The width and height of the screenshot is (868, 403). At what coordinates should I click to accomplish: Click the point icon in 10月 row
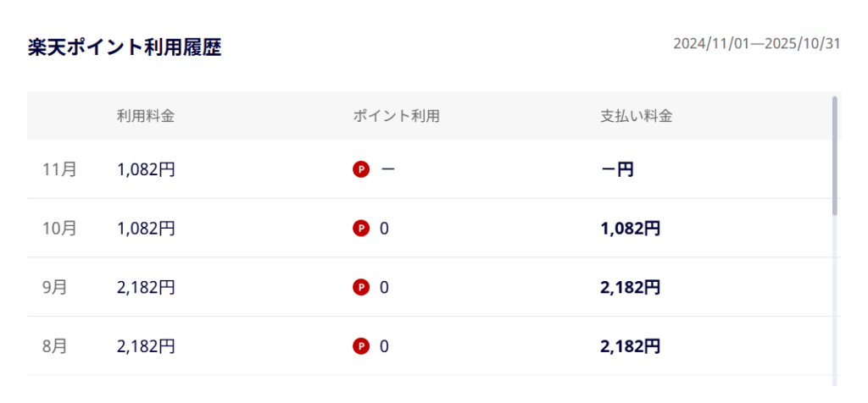361,229
